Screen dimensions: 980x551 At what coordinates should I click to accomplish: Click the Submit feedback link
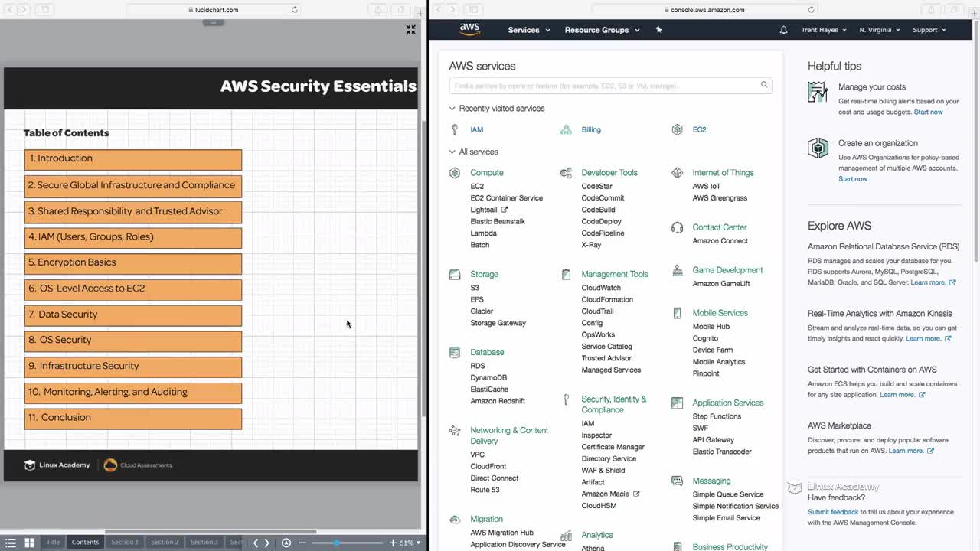tap(833, 512)
